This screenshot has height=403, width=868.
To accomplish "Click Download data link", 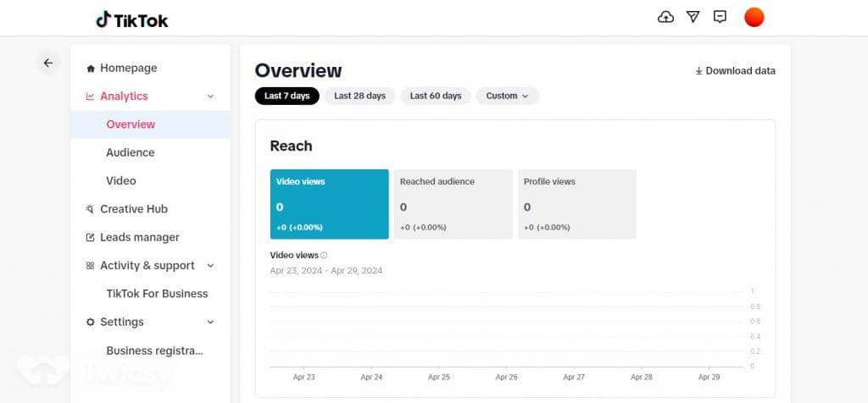I will (x=735, y=71).
